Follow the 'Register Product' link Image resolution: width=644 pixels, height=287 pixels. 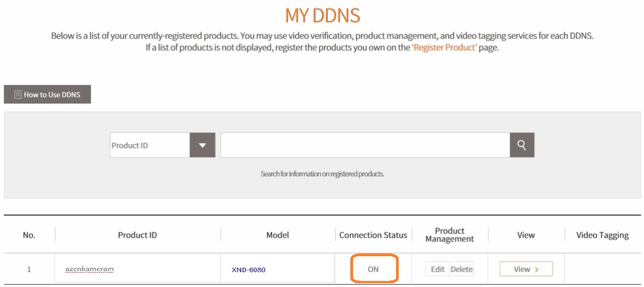445,47
